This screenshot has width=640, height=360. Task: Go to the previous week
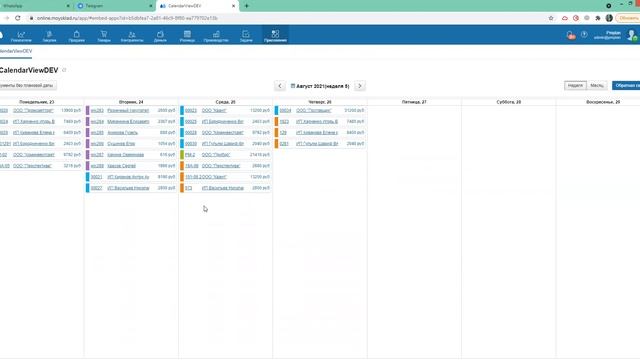(280, 86)
